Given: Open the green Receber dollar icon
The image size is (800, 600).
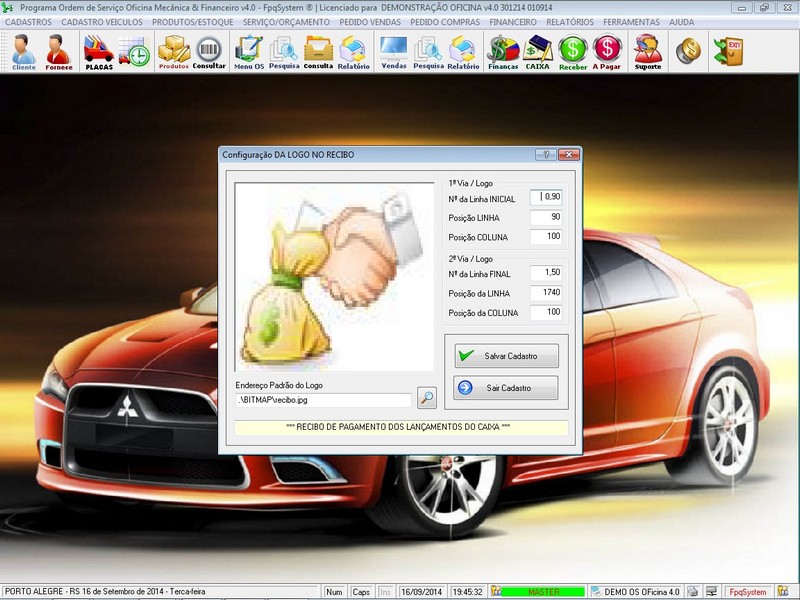Looking at the screenshot, I should click(x=573, y=52).
